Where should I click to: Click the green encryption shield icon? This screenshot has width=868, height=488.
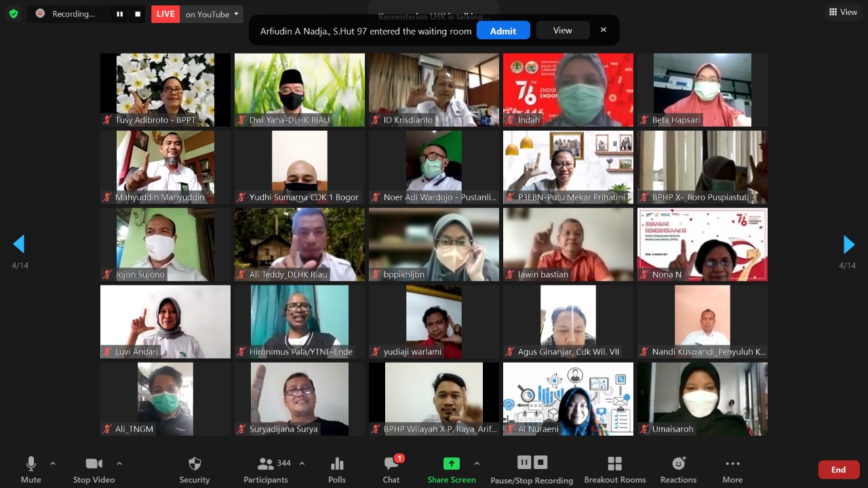click(x=14, y=14)
